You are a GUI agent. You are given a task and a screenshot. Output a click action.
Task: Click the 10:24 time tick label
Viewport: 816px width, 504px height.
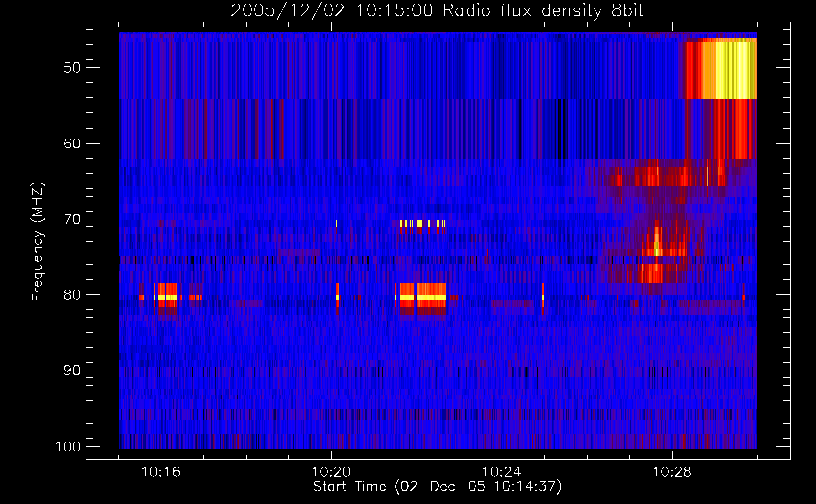click(x=502, y=472)
